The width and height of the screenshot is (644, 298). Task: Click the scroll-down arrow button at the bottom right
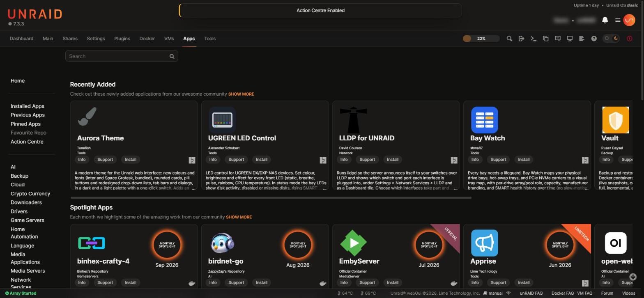coord(633,277)
